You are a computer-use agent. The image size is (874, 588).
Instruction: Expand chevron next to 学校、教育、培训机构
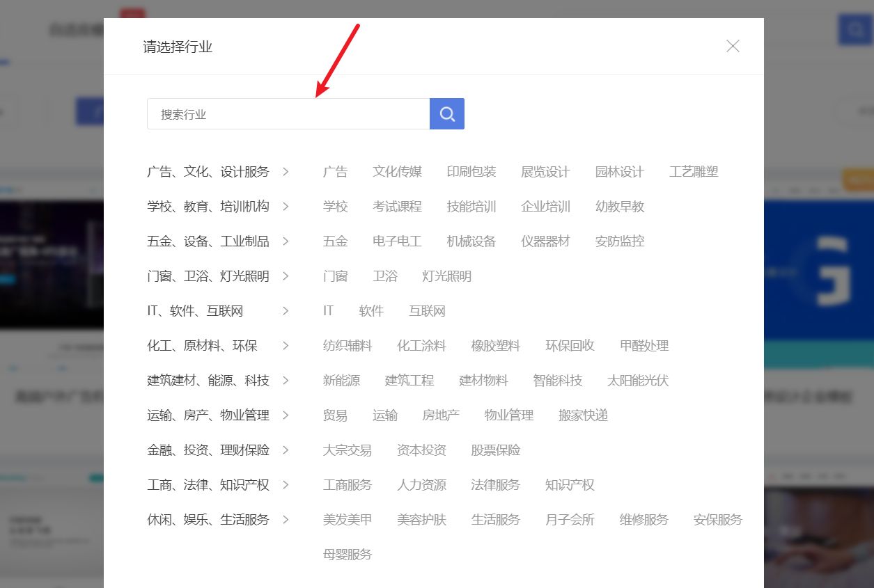pyautogui.click(x=286, y=207)
